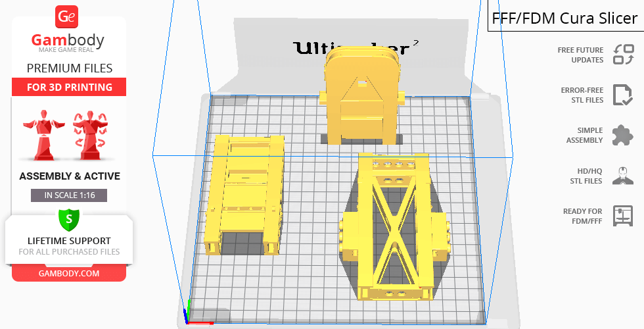Click the green Lifetime Support shield icon
The height and width of the screenshot is (329, 644).
point(69,219)
